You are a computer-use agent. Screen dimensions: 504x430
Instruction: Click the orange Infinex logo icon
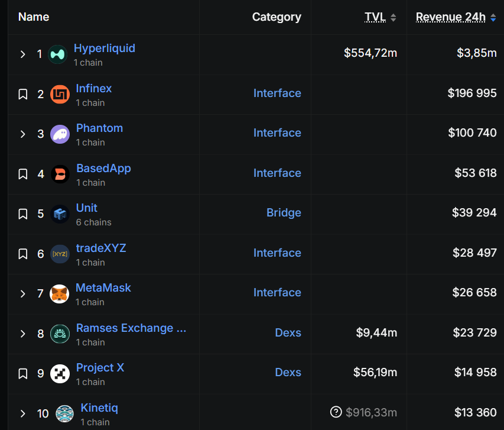click(60, 94)
